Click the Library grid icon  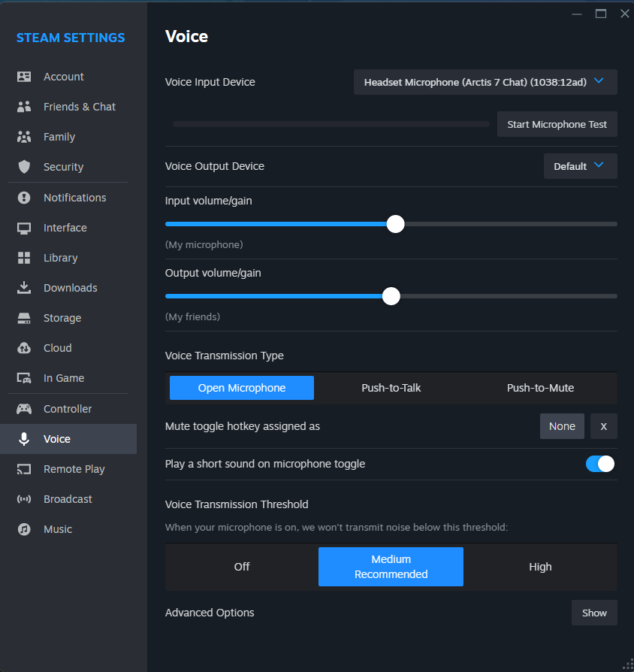point(24,258)
